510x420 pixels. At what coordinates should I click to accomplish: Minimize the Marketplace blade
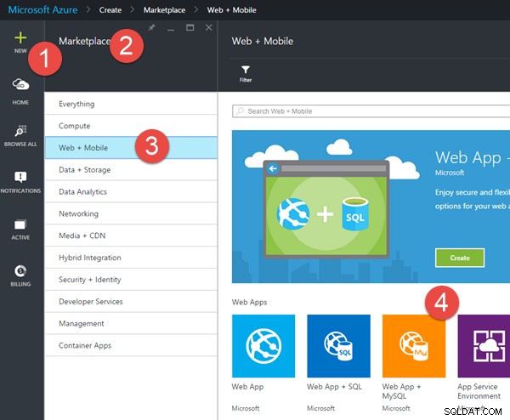point(171,28)
